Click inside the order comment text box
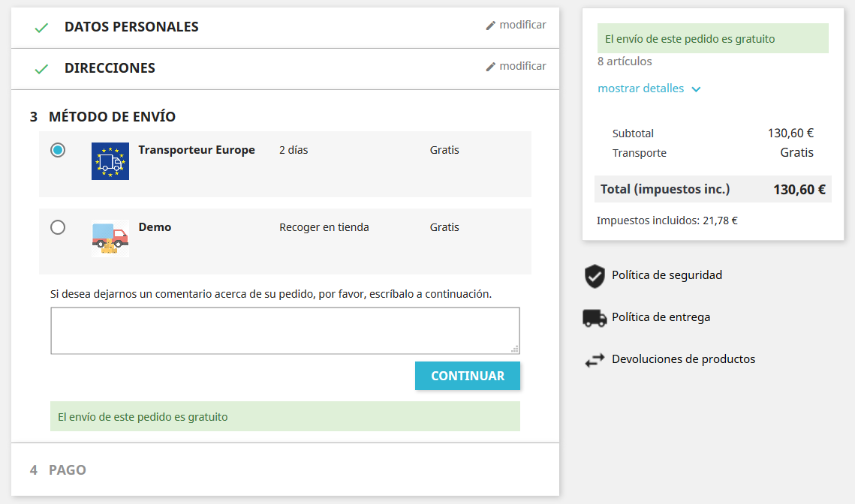Viewport: 855px width, 504px height. [285, 330]
